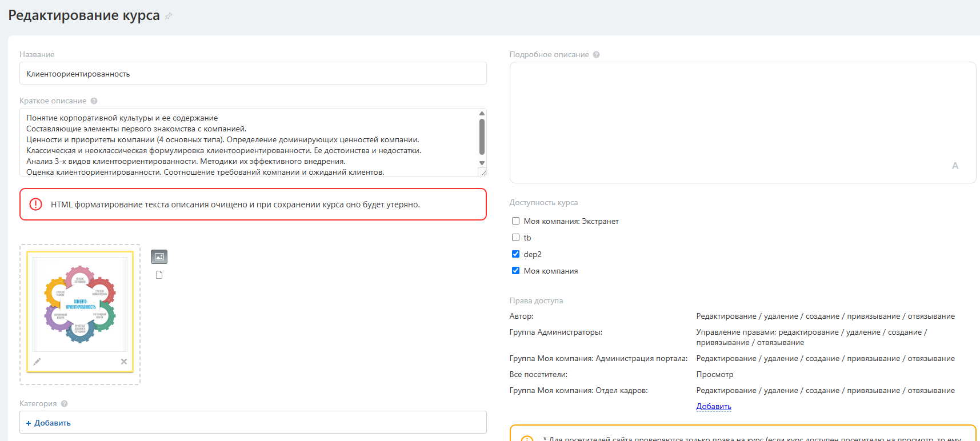Click Управление правами permissions text for Администраторы
980x441 pixels.
(811, 337)
